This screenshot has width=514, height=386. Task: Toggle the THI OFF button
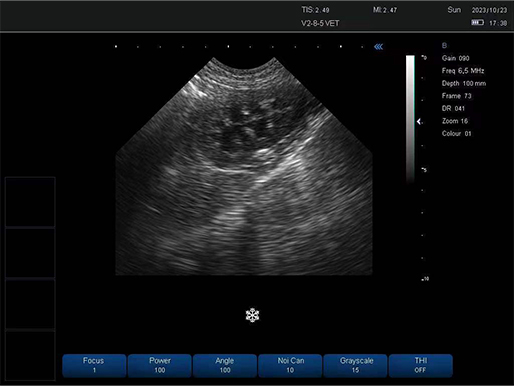421,365
